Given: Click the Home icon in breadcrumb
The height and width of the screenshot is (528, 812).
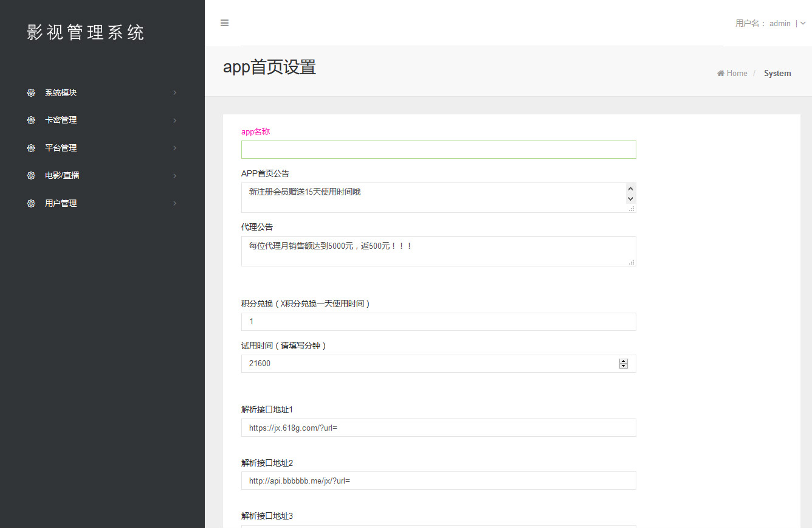Looking at the screenshot, I should coord(721,74).
